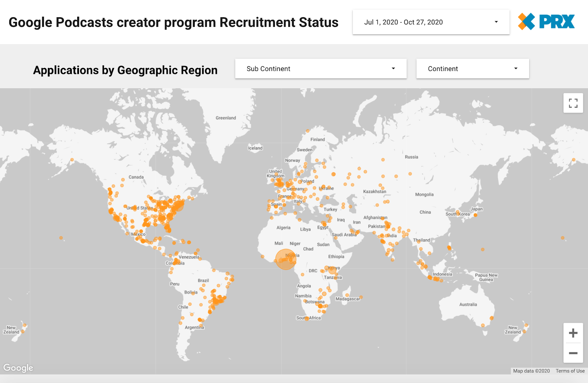Select the Thailand label
The height and width of the screenshot is (383, 588).
(x=422, y=240)
